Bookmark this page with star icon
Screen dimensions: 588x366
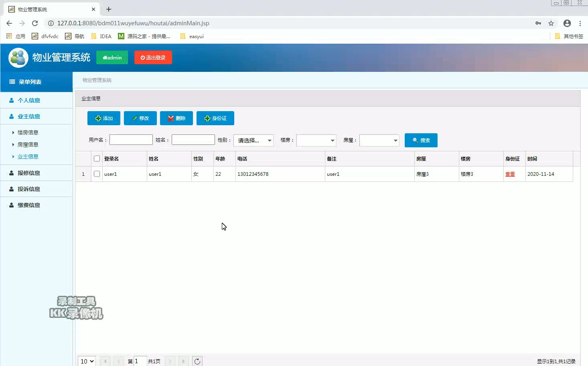pos(551,23)
